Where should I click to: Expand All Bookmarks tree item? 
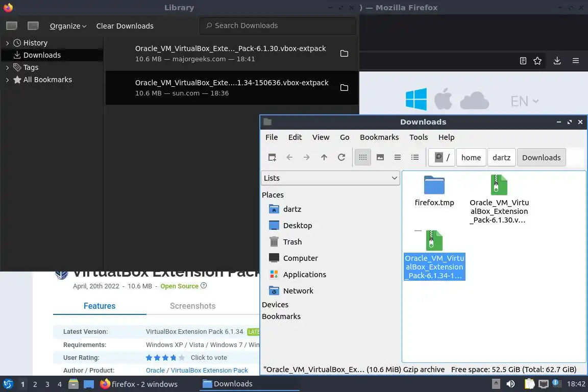point(7,80)
